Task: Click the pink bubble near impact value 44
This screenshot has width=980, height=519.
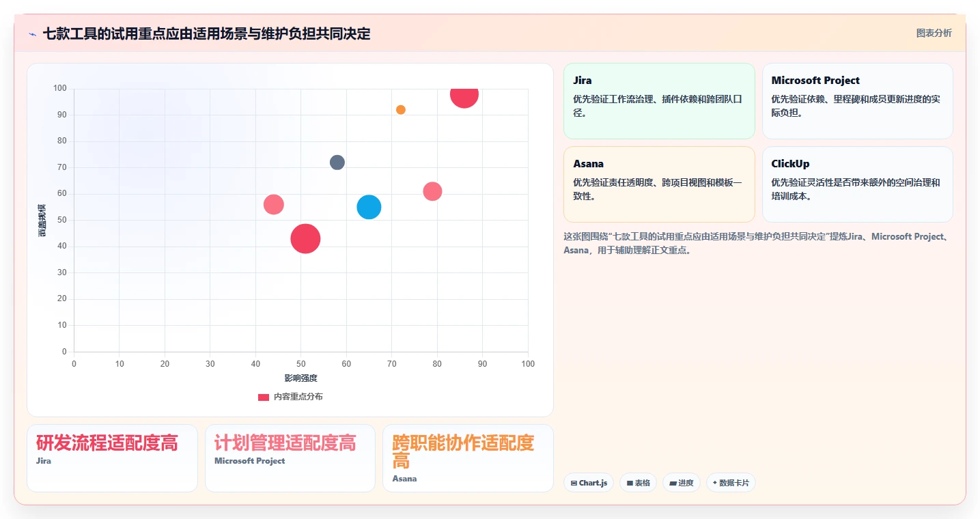Action: pyautogui.click(x=274, y=204)
